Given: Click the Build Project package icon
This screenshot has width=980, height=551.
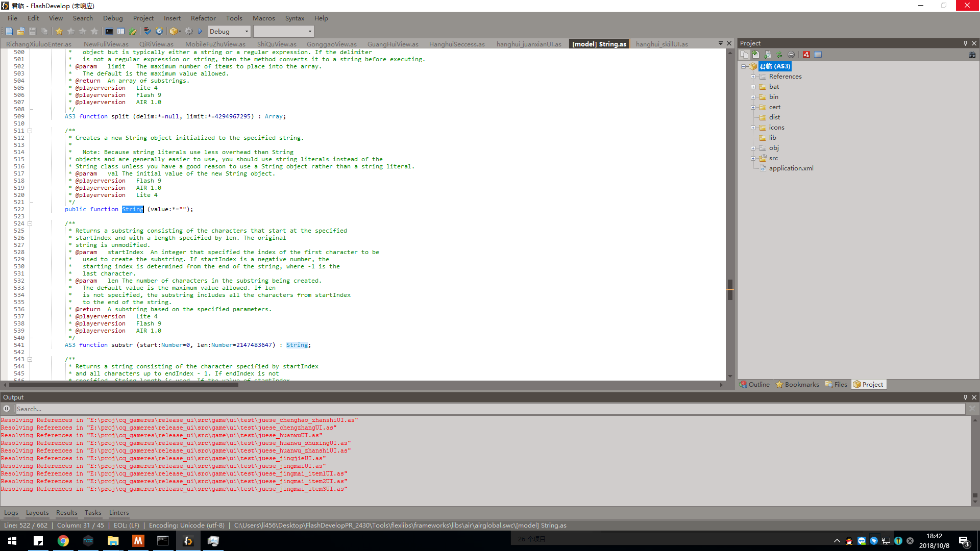Looking at the screenshot, I should 174,31.
